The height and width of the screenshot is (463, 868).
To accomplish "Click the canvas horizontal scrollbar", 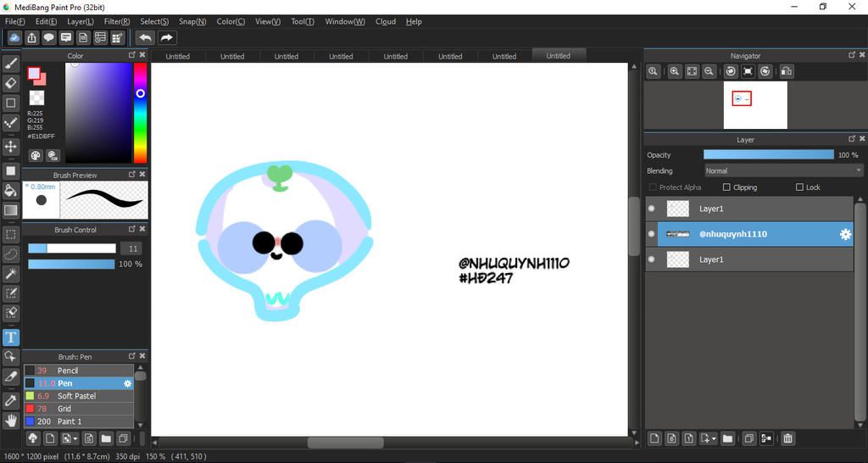I will pyautogui.click(x=346, y=443).
